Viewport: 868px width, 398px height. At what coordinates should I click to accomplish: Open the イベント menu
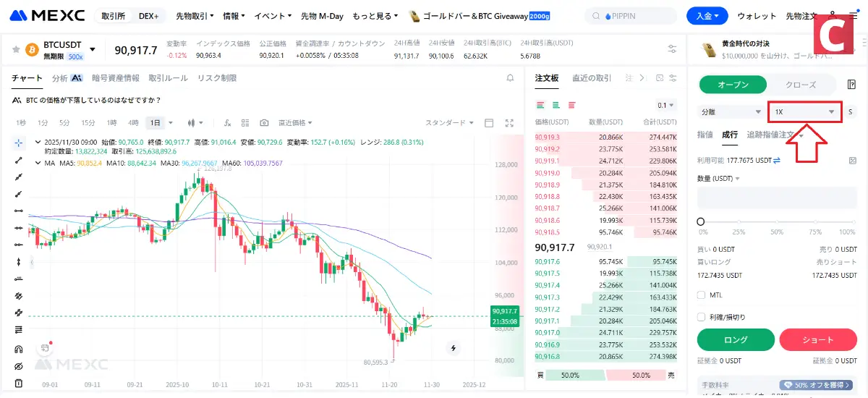click(273, 15)
